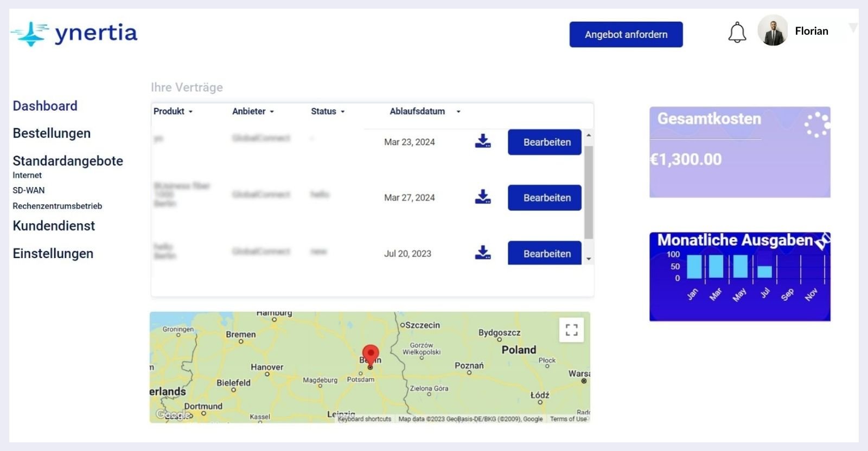Image resolution: width=868 pixels, height=451 pixels.
Task: Toggle fullscreen view on the map
Action: [x=571, y=330]
